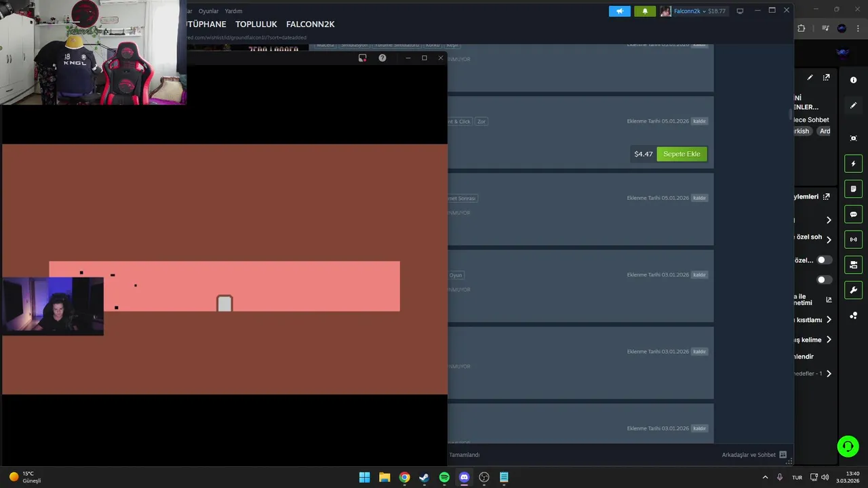The image size is (868, 488).
Task: Click the Steam wallet balance $18.77
Action: point(717,12)
